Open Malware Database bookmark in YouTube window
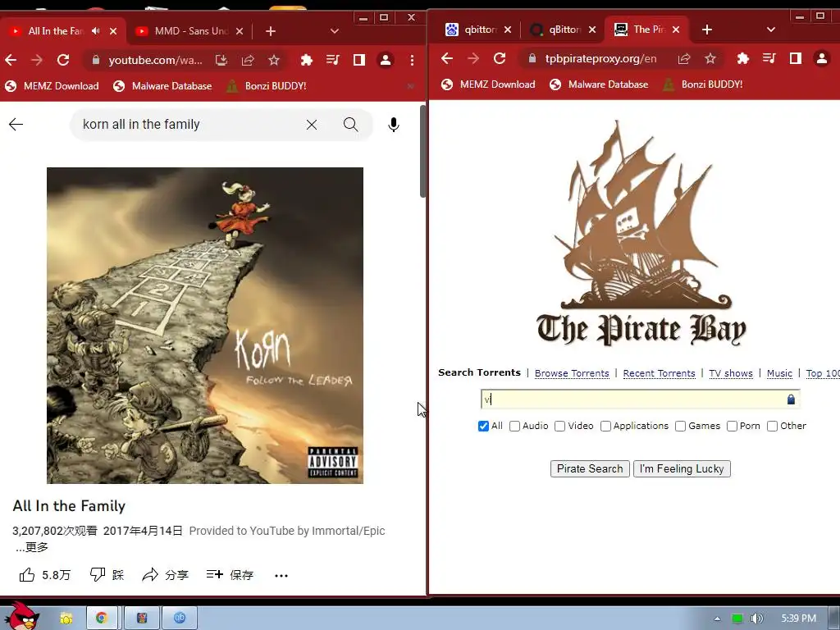 click(162, 85)
